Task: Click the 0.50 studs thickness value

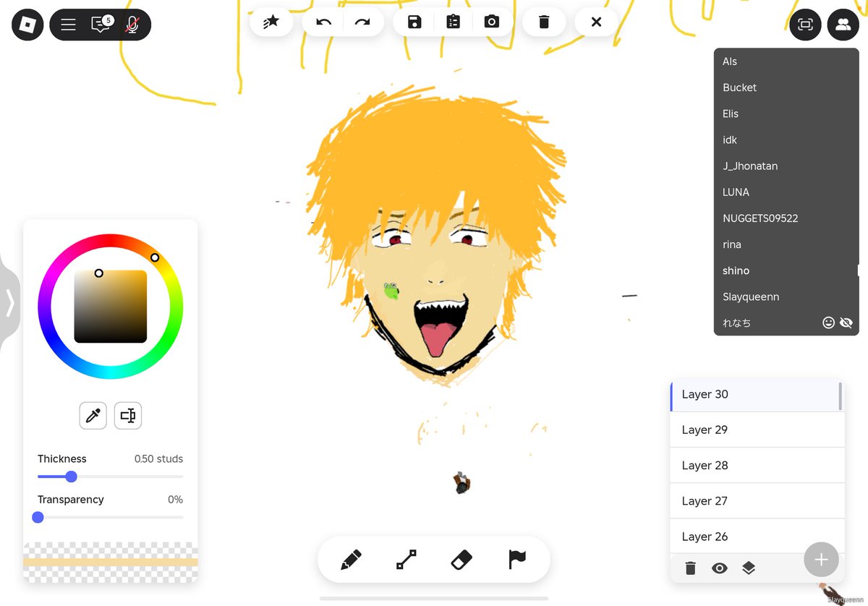Action: point(158,458)
